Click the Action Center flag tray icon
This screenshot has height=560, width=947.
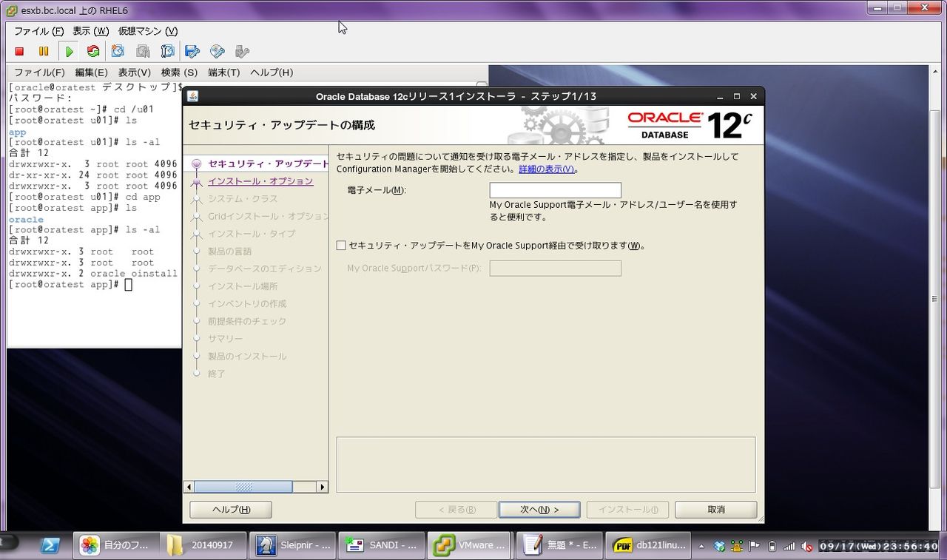(x=755, y=547)
